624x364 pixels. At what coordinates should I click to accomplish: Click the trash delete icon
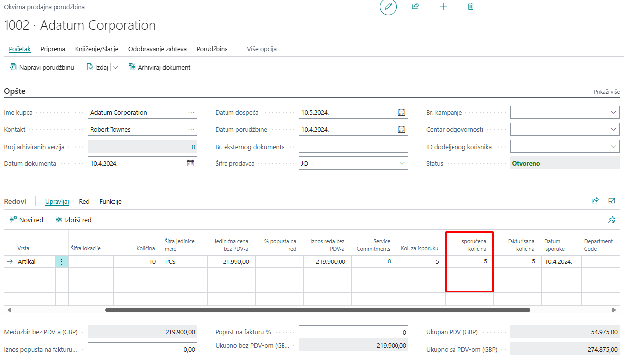471,7
